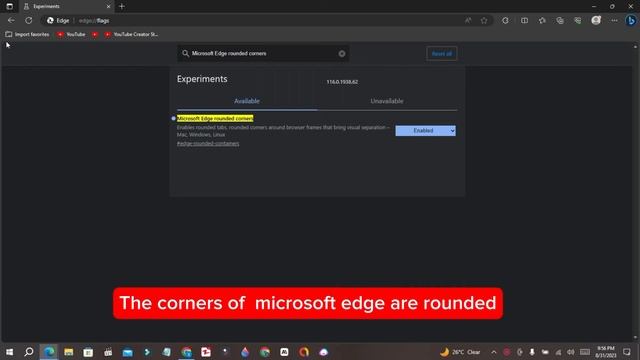
Task: Open the Mail app from taskbar
Action: click(127, 352)
